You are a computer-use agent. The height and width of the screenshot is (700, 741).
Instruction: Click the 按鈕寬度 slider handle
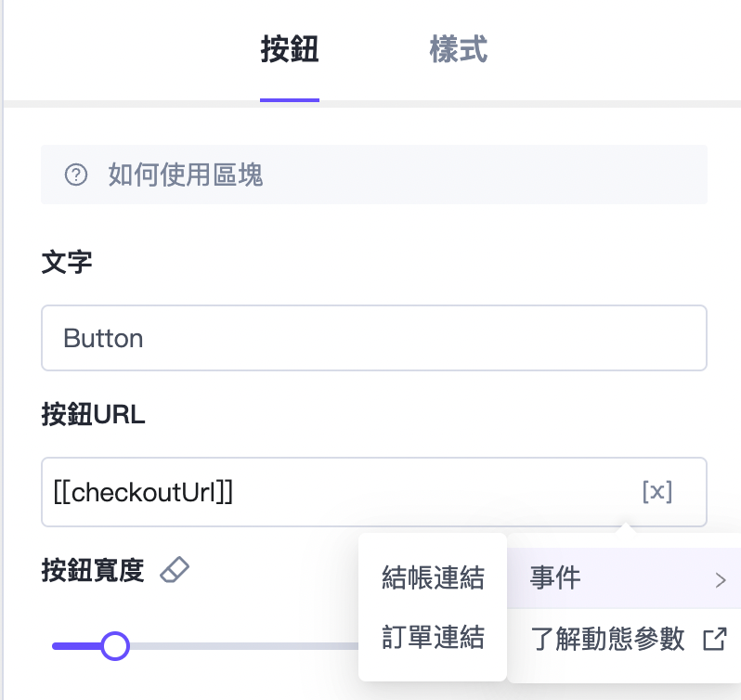[114, 646]
